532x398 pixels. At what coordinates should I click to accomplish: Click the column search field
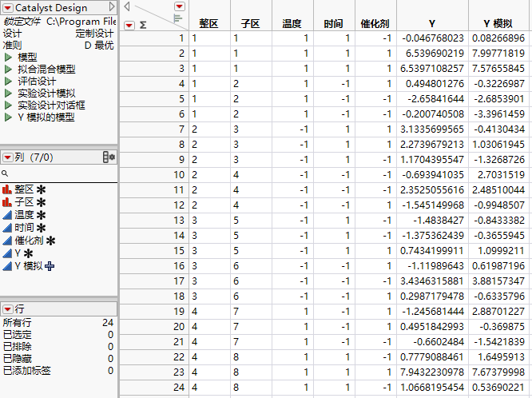tap(59, 173)
